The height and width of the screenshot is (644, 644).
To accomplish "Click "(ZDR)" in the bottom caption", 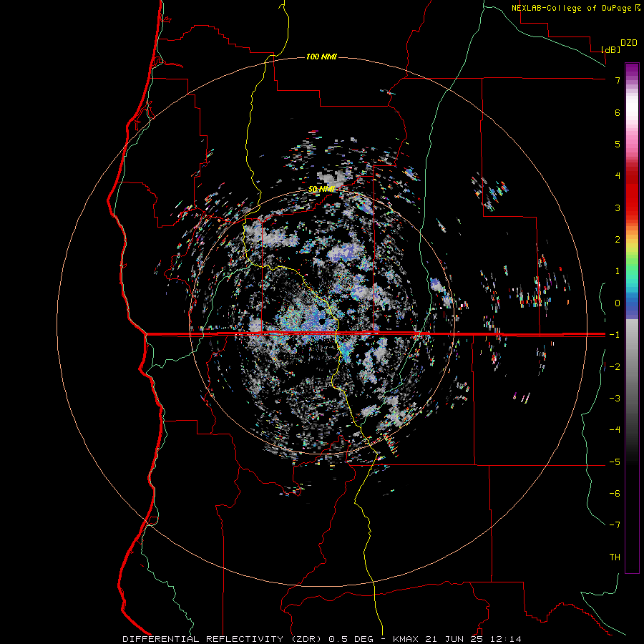I will tap(308, 639).
